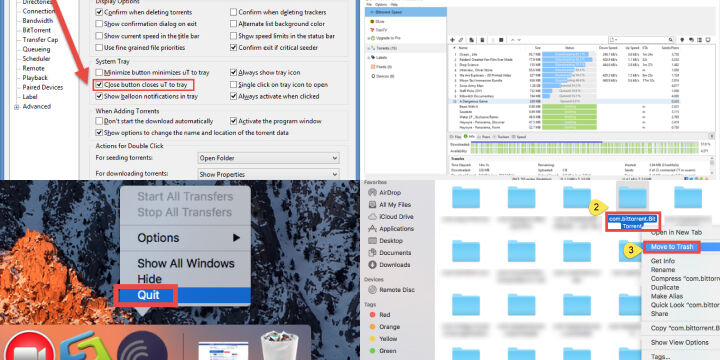The height and width of the screenshot is (360, 720).
Task: Toggle Confirm when deleting torrents checkbox
Action: pos(99,12)
